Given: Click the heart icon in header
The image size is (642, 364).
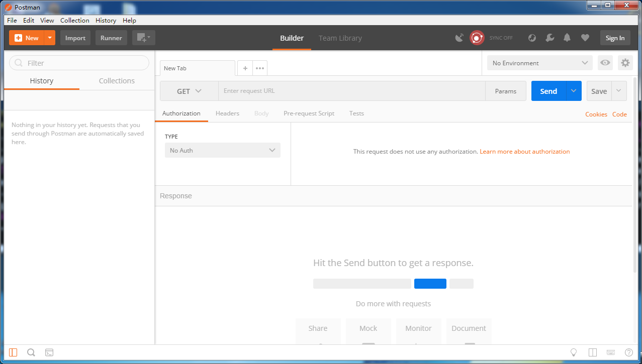Looking at the screenshot, I should [585, 38].
